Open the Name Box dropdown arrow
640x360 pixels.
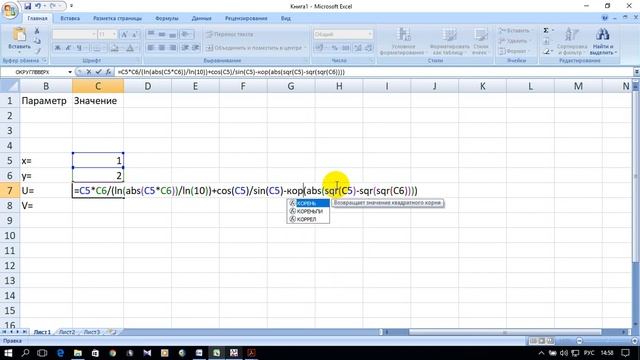(x=70, y=72)
